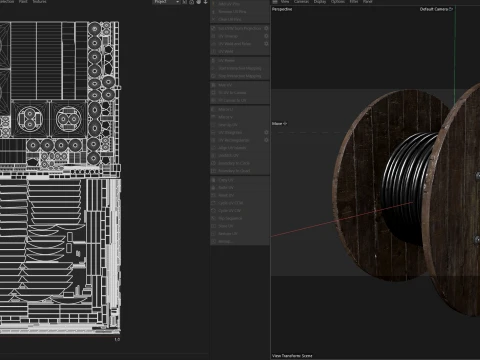Click Start Interactive Mapping

[240, 68]
